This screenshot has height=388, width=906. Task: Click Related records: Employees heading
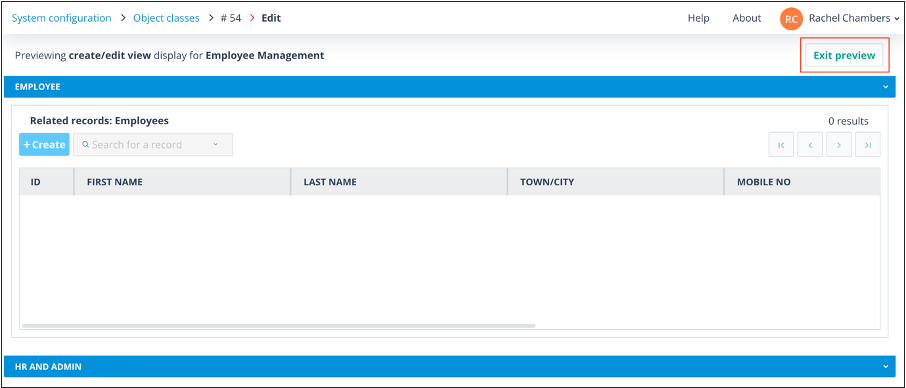pyautogui.click(x=99, y=121)
